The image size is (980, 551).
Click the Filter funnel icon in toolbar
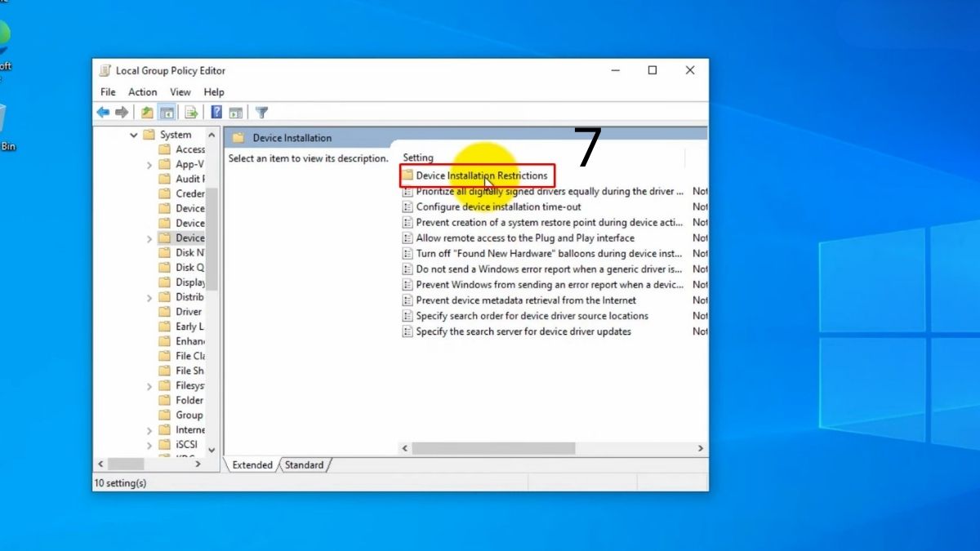261,113
